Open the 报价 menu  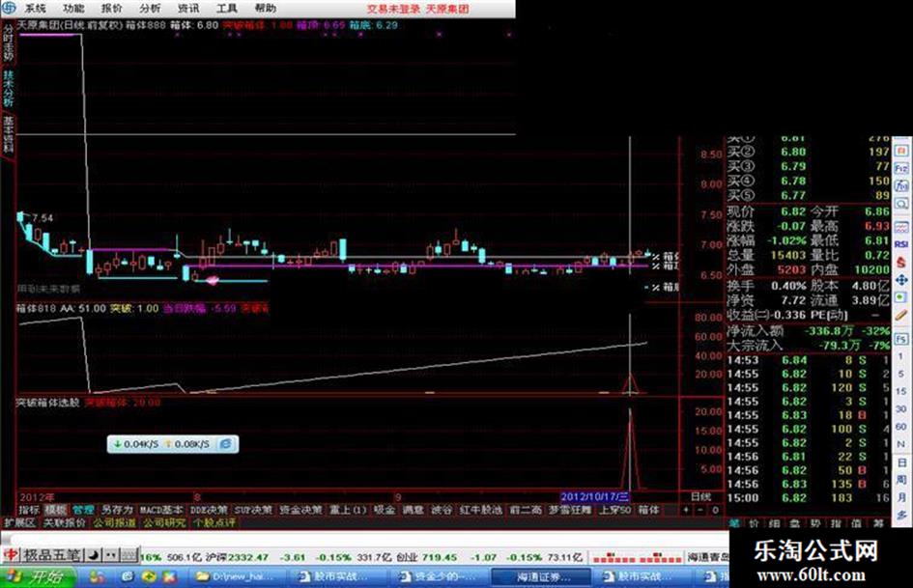[x=112, y=8]
